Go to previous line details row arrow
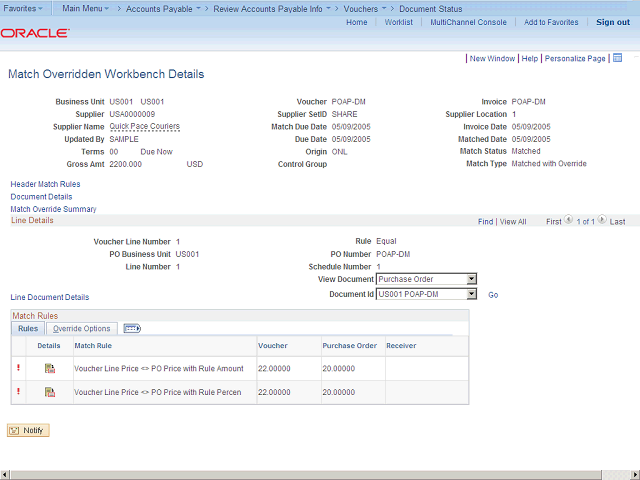This screenshot has width=640, height=480. 569,220
